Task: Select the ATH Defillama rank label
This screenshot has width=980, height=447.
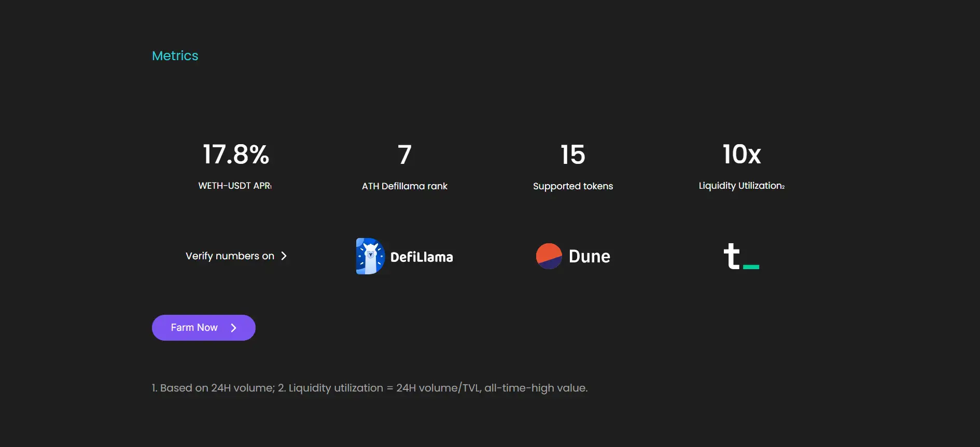Action: [404, 186]
